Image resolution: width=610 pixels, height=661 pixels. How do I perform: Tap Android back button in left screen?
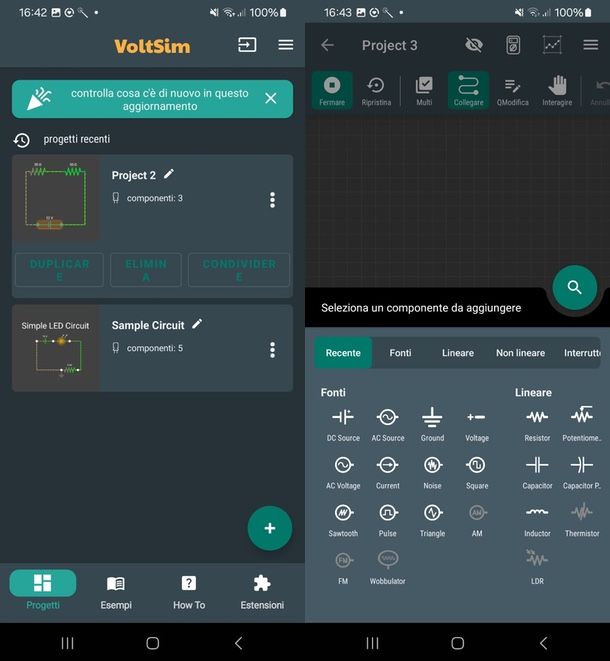coord(239,643)
